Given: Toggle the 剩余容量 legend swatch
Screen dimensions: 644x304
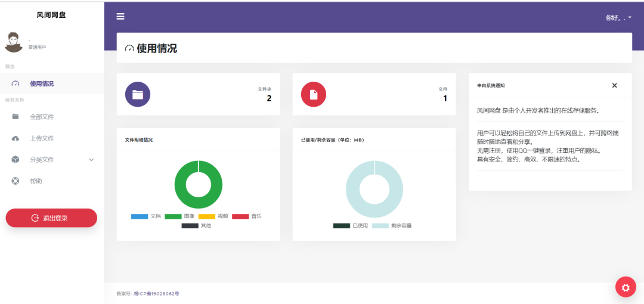Looking at the screenshot, I should pos(380,226).
